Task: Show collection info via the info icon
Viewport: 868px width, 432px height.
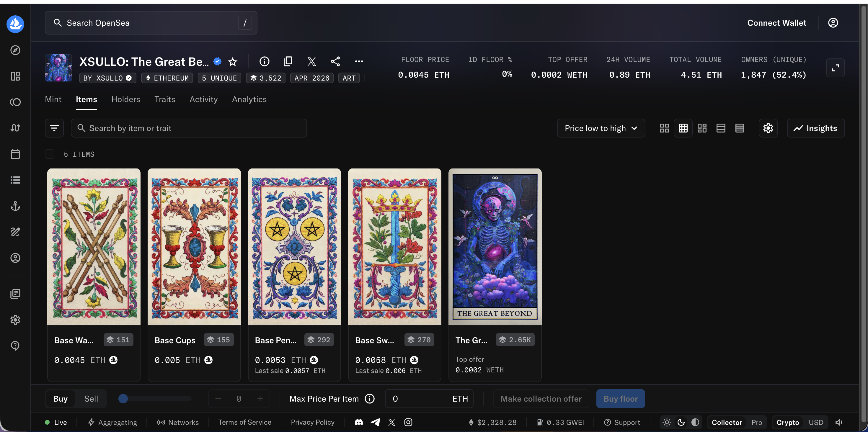Action: [x=264, y=61]
